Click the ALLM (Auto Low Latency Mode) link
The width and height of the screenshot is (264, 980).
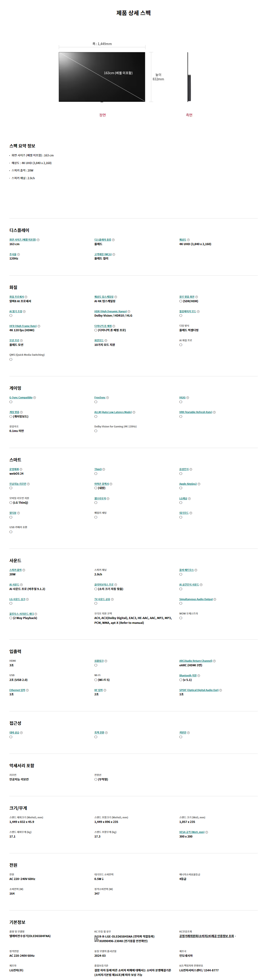113,412
